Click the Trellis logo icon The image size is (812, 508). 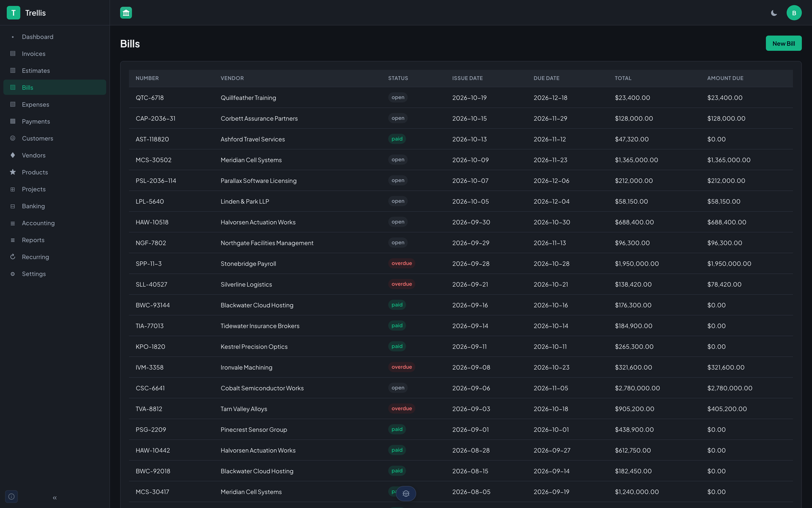coord(14,12)
